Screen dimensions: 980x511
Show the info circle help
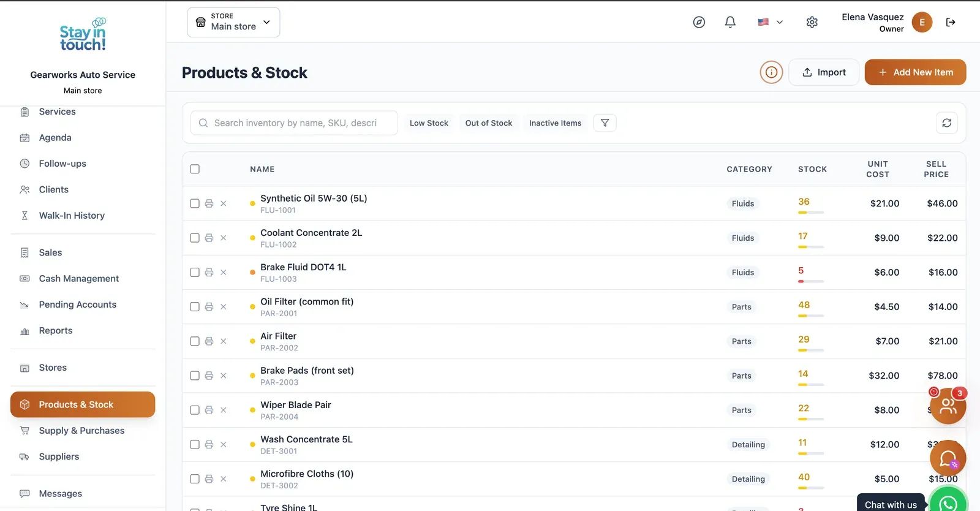click(x=771, y=72)
